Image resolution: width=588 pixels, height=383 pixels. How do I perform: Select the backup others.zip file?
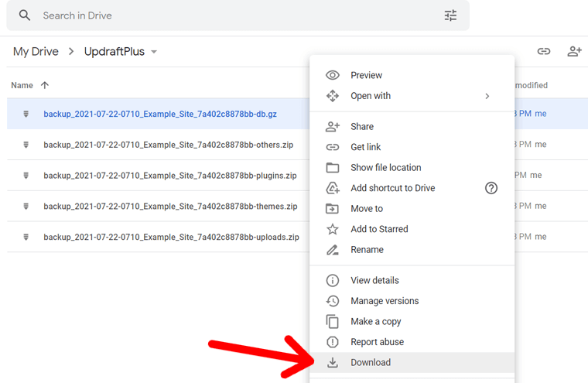169,145
